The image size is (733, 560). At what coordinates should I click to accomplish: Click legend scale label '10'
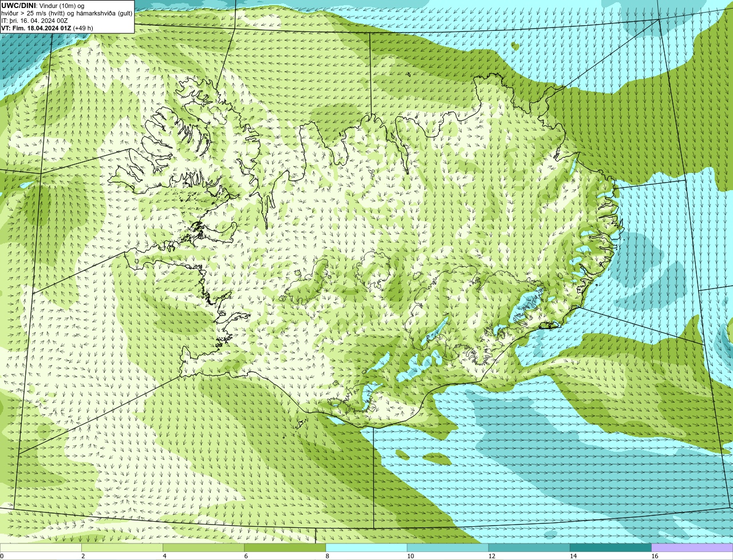coord(411,556)
